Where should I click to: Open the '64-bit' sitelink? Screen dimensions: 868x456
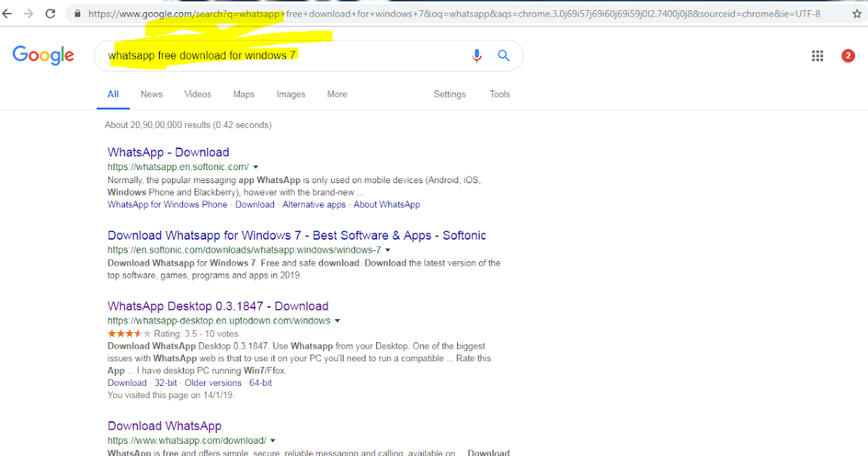click(x=260, y=383)
